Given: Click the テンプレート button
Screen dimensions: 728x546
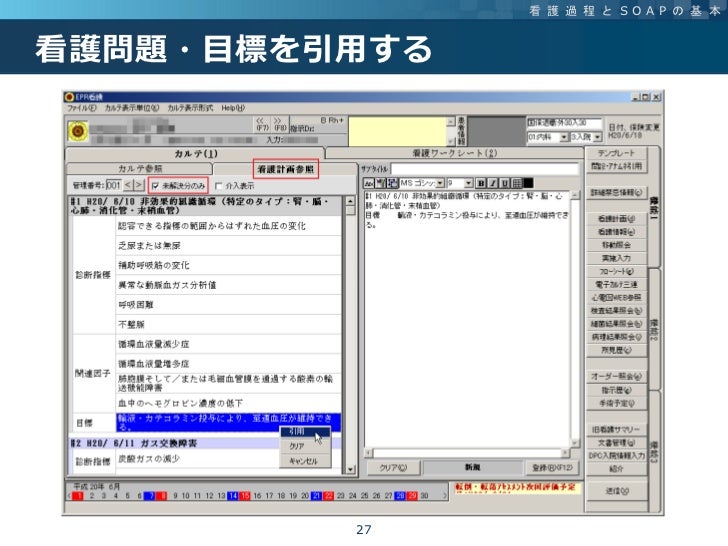Looking at the screenshot, I should (x=616, y=153).
